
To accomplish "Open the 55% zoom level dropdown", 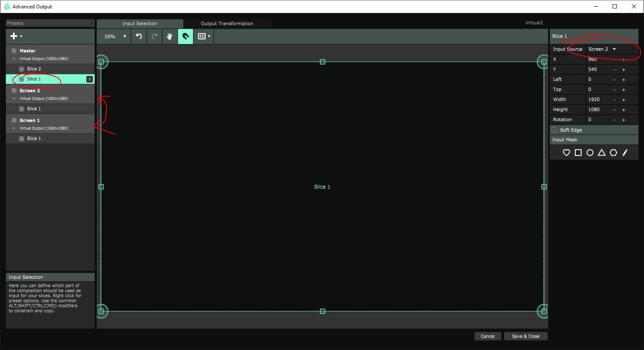I will 115,36.
